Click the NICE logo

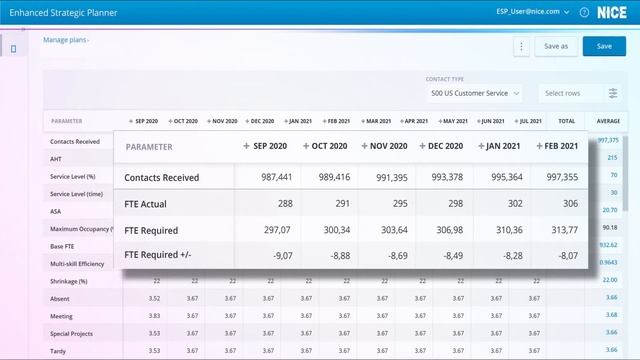pos(611,13)
